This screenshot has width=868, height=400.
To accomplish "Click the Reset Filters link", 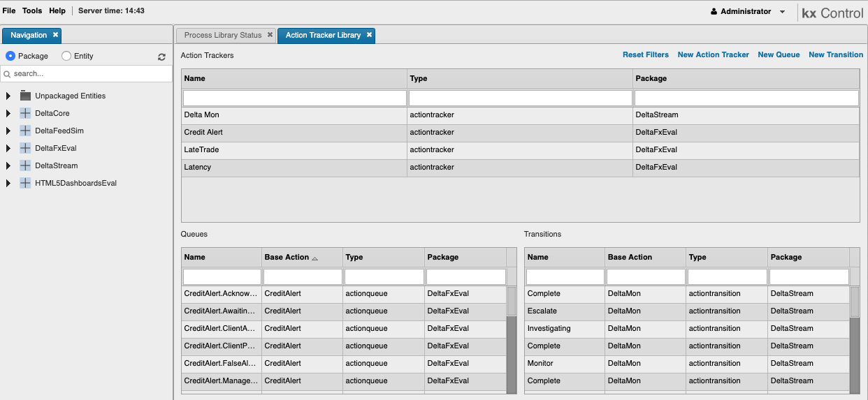I will pos(646,54).
